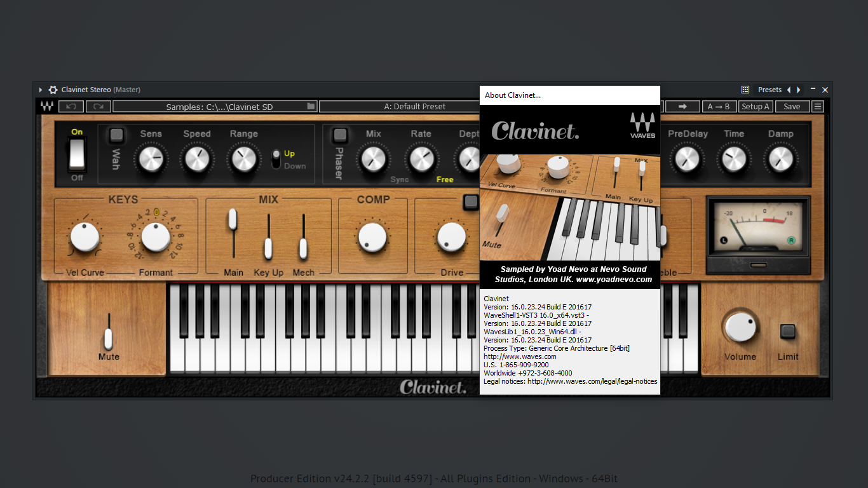Click the Main mix slider handle
Image resolution: width=868 pixels, height=488 pixels.
point(233,219)
